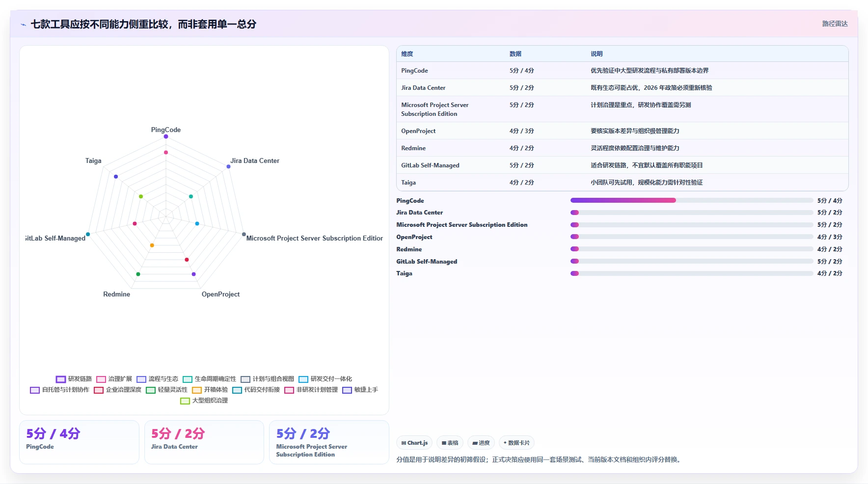The image size is (868, 484).
Task: Select the 进度 chip
Action: click(x=481, y=443)
